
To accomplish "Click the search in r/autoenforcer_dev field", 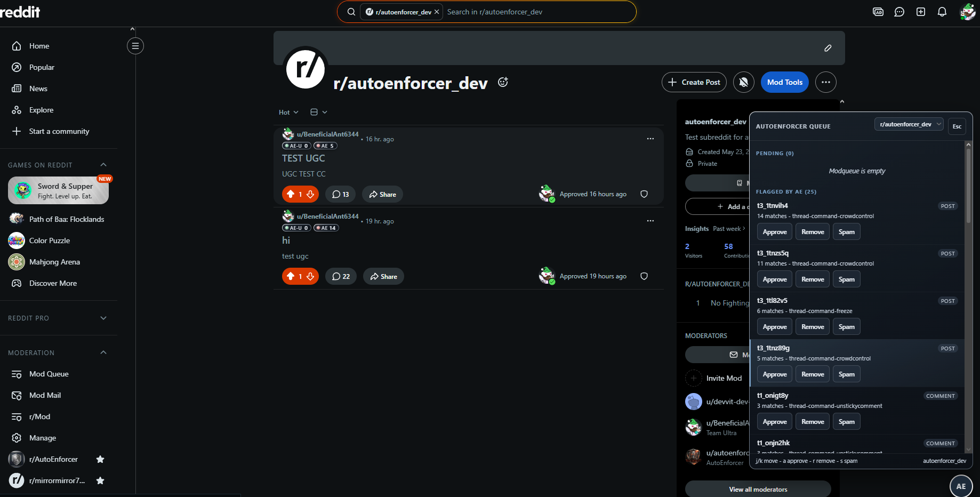I will pyautogui.click(x=539, y=12).
